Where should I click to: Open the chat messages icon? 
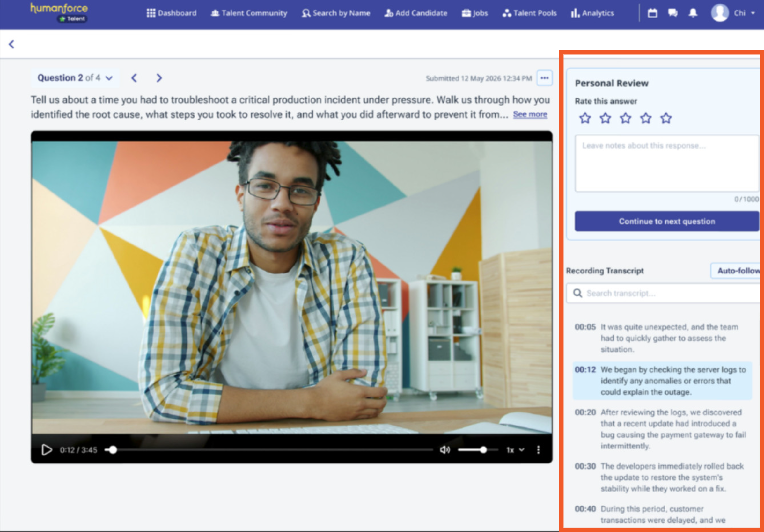[x=673, y=13]
